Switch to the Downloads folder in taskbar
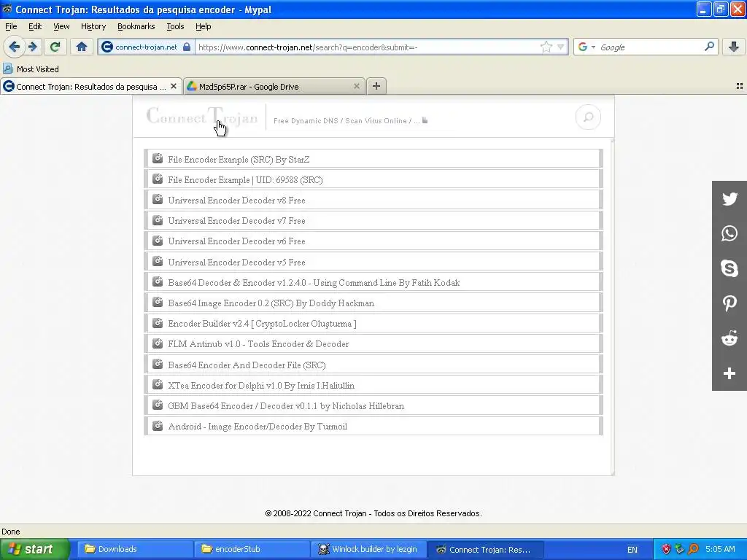The image size is (747, 560). point(135,549)
